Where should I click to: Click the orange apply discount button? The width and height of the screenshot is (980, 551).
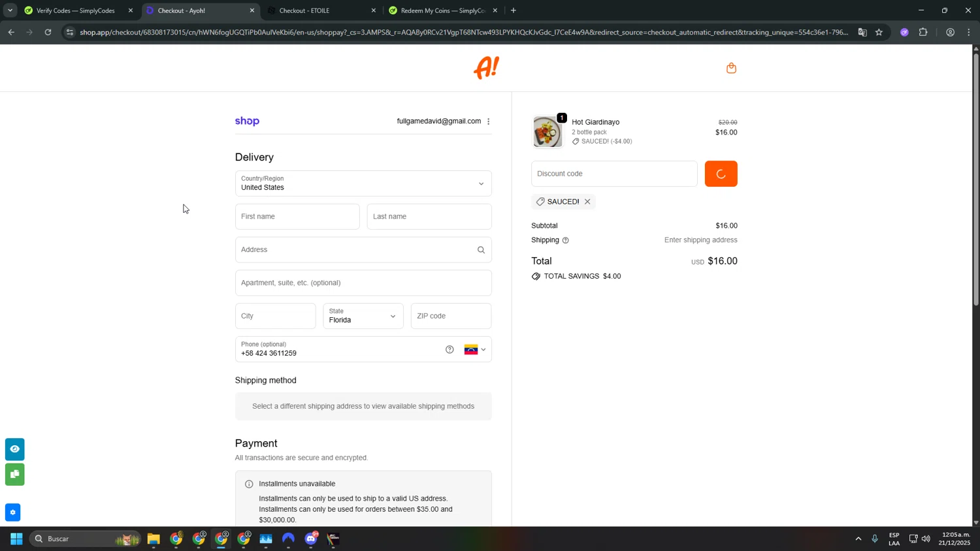[x=721, y=174]
